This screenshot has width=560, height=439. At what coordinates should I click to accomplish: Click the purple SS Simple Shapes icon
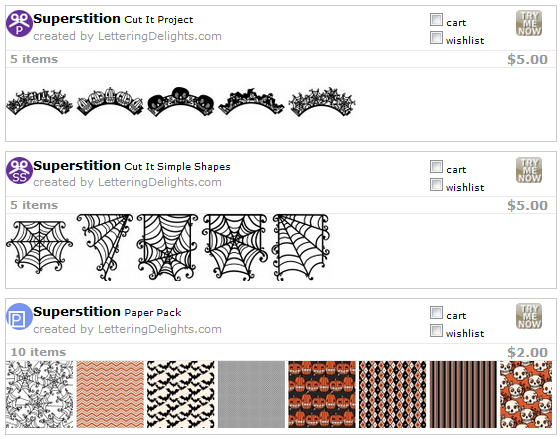coord(19,170)
